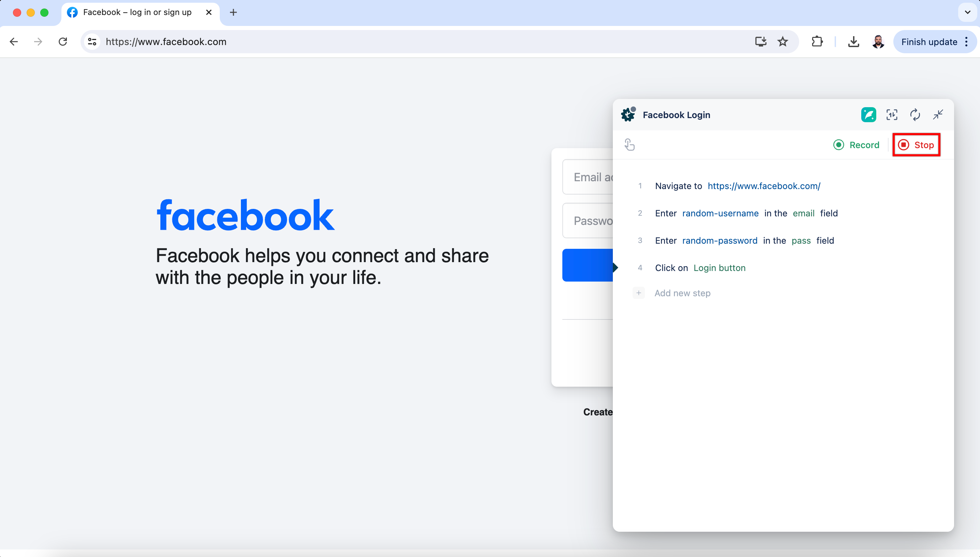Open the Chrome profile avatar menu

[x=878, y=42]
